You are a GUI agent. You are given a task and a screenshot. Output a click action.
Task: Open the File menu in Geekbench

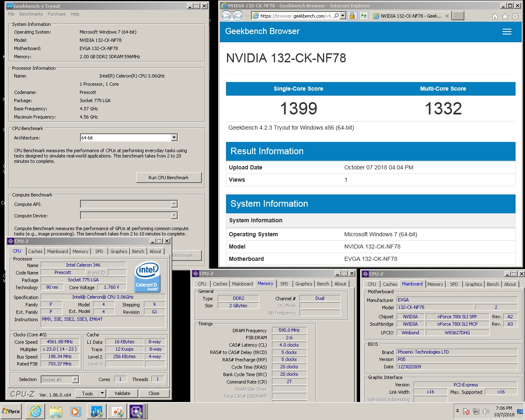(x=11, y=14)
